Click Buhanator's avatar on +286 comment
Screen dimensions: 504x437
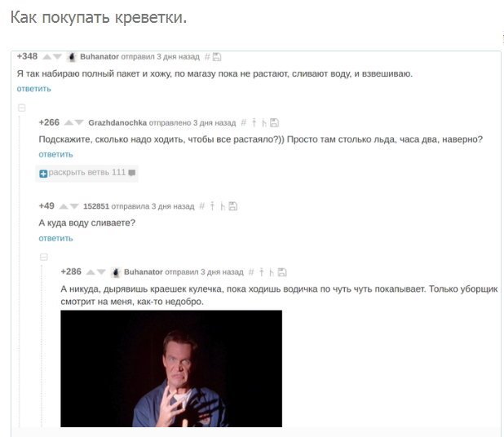click(116, 272)
